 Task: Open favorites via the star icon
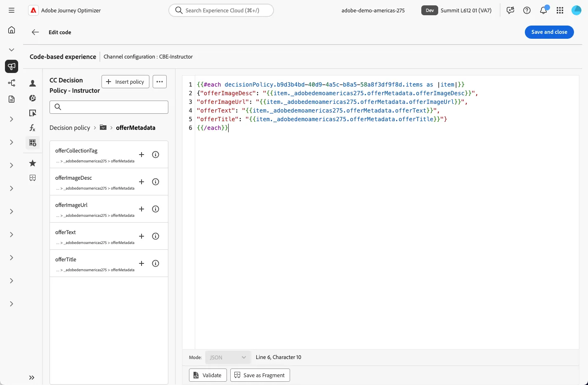coord(33,163)
